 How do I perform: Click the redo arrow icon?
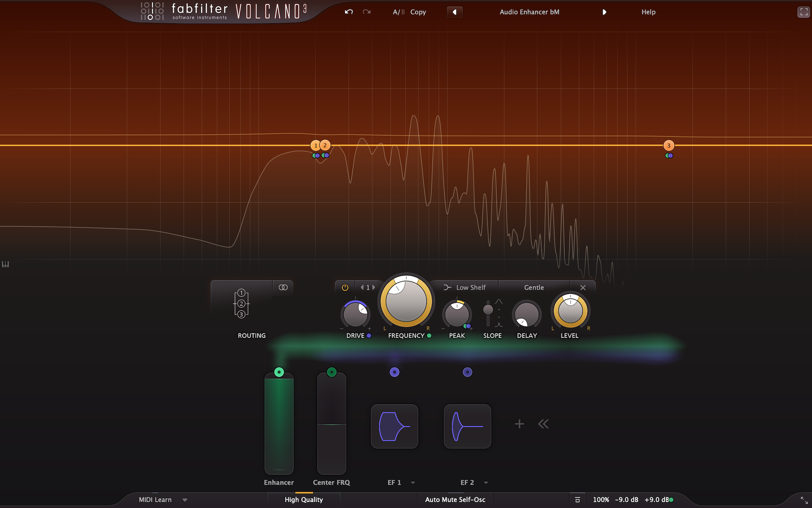(x=367, y=12)
